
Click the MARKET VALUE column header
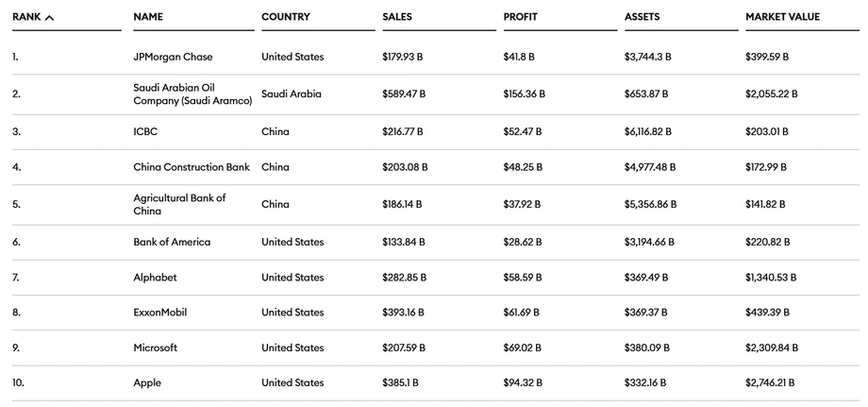[x=783, y=17]
